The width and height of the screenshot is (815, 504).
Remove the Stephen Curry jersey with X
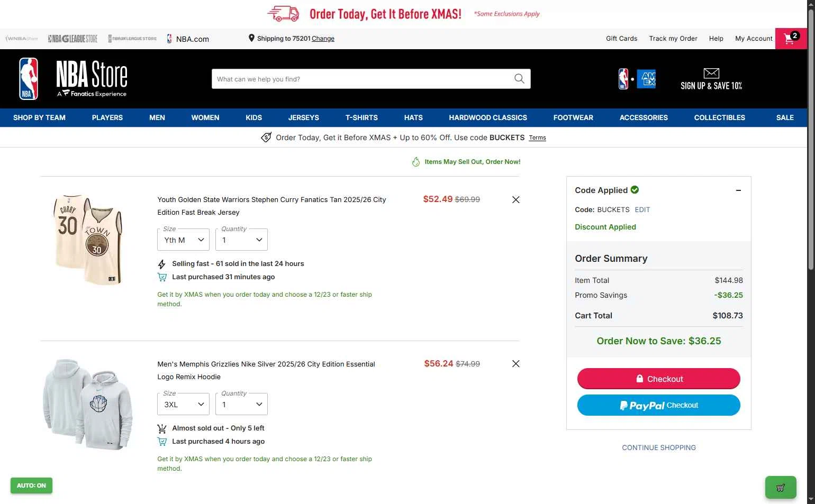pyautogui.click(x=516, y=199)
